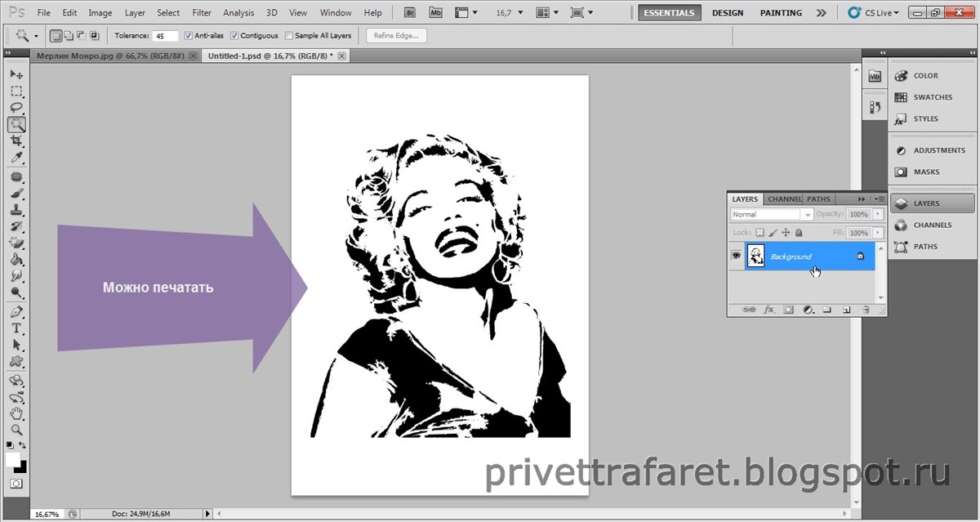Create a new group folder icon
The height and width of the screenshot is (522, 980).
(826, 310)
